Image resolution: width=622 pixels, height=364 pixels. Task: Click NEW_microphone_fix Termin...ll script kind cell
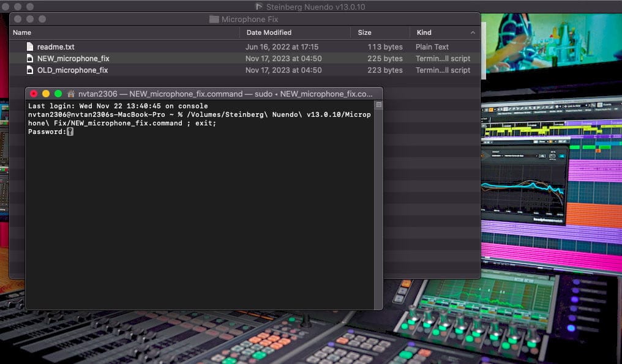point(443,58)
